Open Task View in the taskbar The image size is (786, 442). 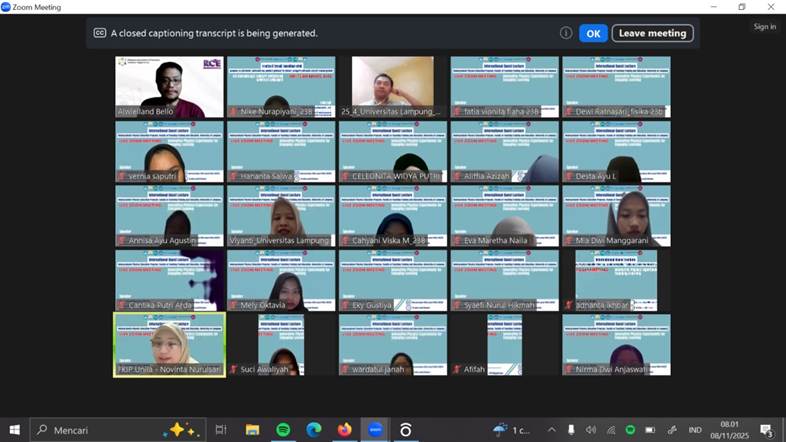221,429
